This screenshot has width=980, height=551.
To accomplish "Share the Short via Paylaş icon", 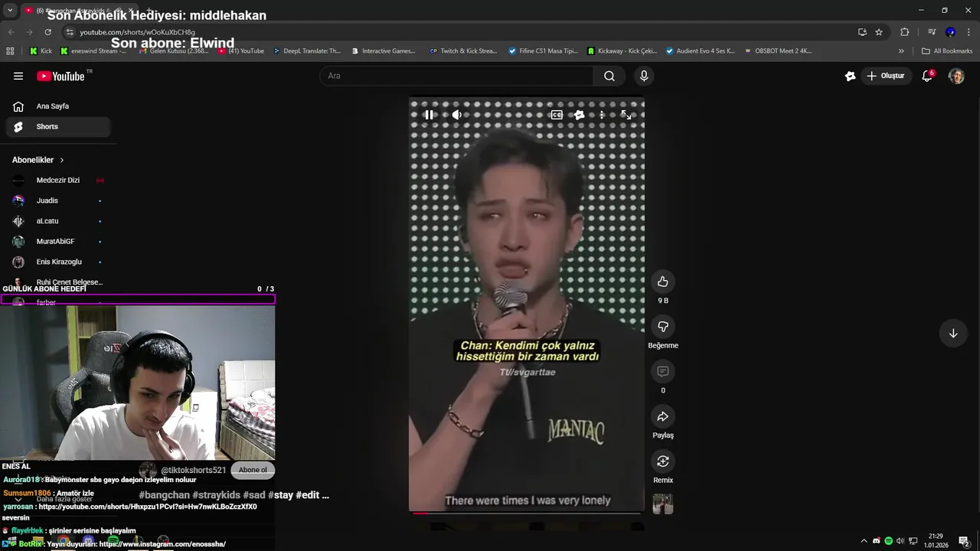I will (x=663, y=416).
